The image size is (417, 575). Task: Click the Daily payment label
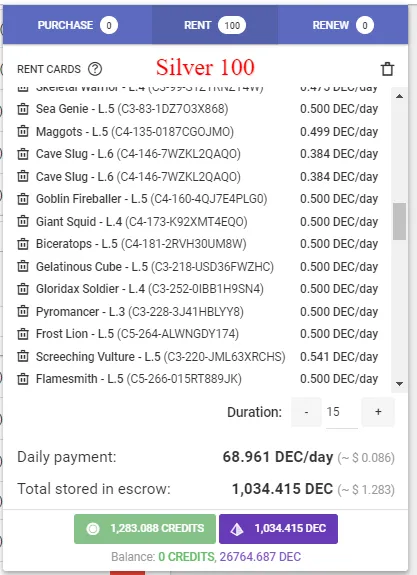pos(67,457)
